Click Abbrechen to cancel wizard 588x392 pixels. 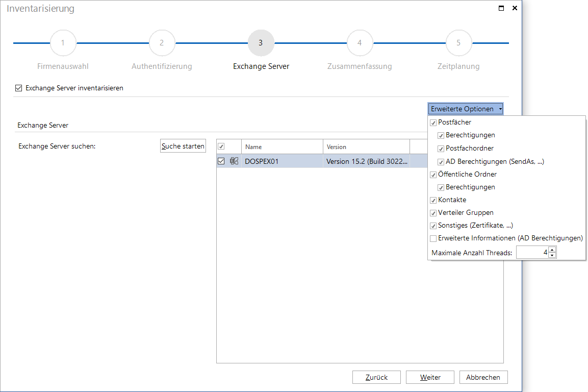(x=483, y=377)
